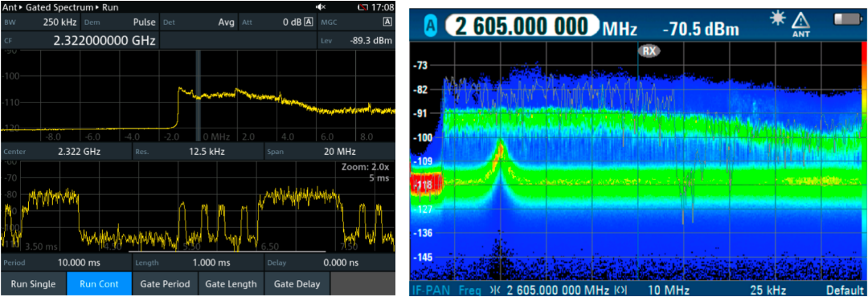Click the red battery icon beside 17:08
Viewport: 868px width, 297px height.
[x=362, y=7]
